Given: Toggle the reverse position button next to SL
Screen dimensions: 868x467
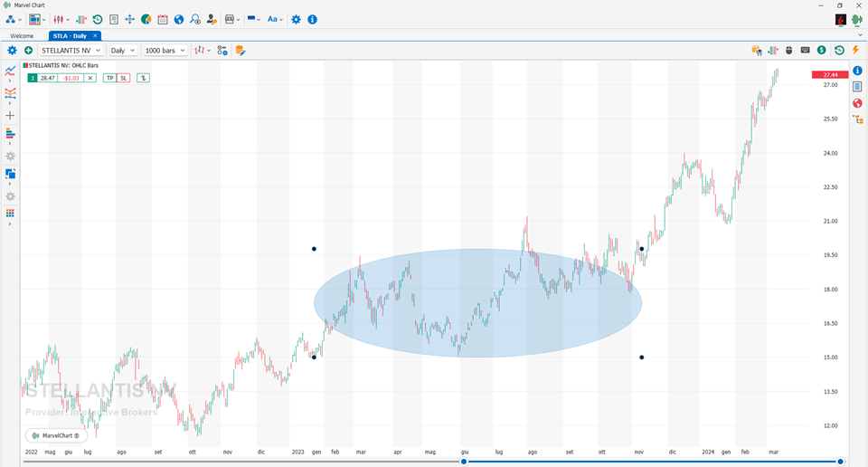Looking at the screenshot, I should click(x=144, y=78).
